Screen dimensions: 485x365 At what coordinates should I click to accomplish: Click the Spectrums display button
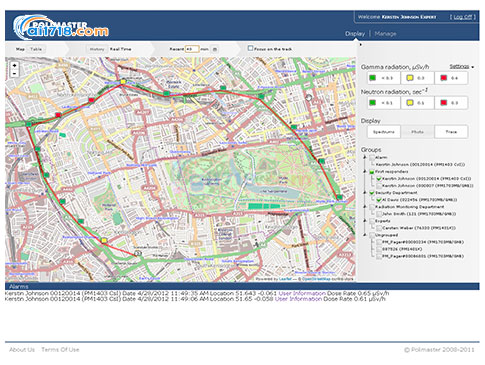384,132
